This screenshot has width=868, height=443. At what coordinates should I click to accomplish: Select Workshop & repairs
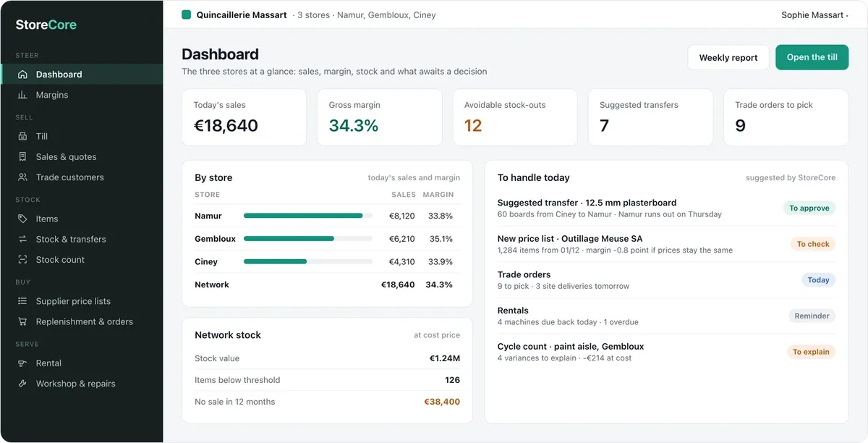click(81, 384)
